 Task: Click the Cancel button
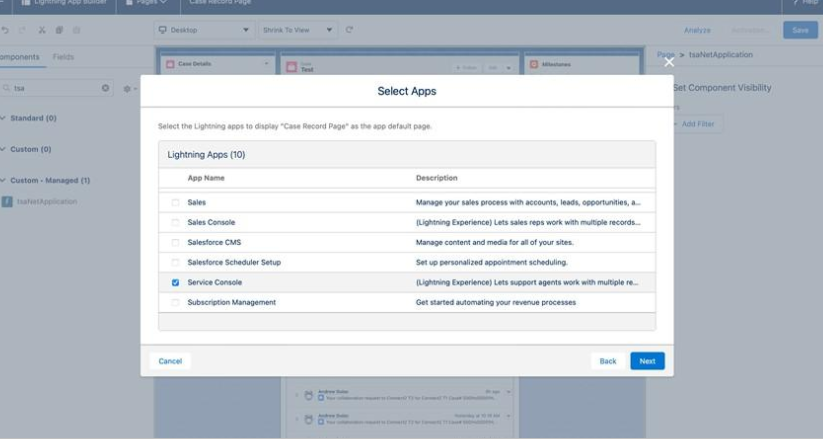tap(170, 361)
